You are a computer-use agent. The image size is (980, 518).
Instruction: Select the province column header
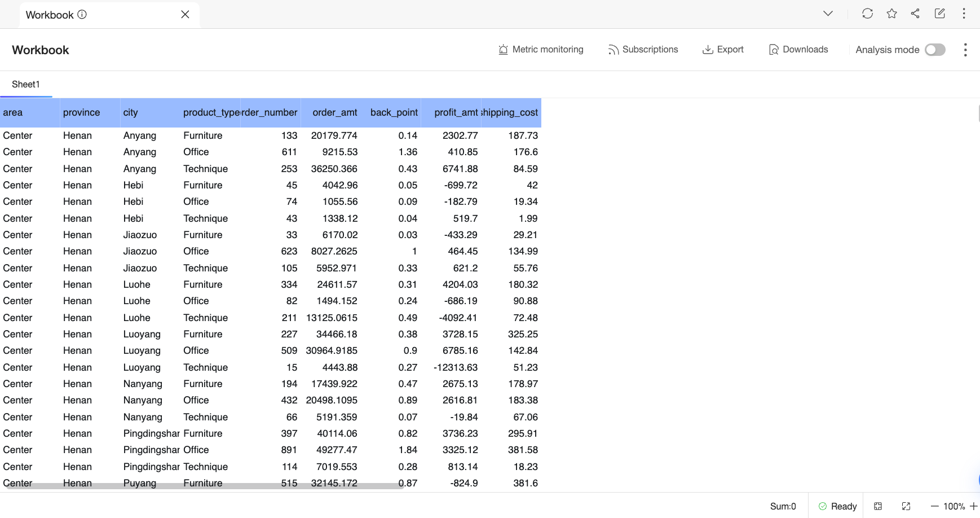(90, 112)
